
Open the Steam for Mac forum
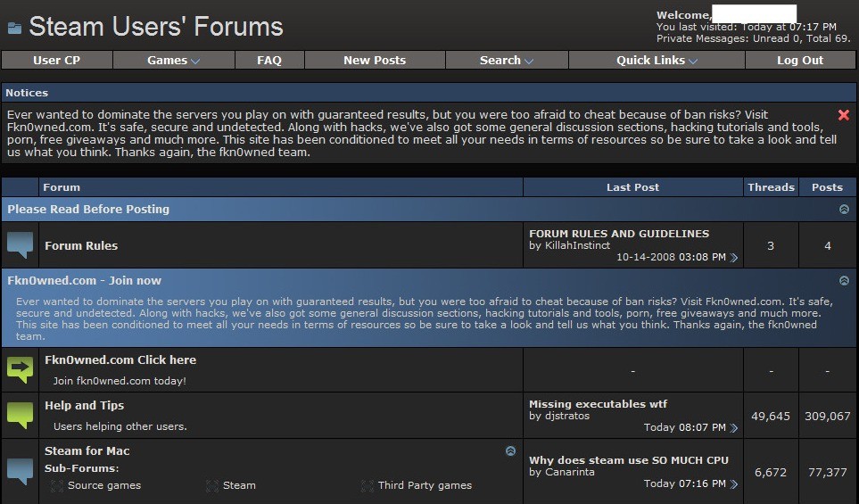[x=87, y=450]
